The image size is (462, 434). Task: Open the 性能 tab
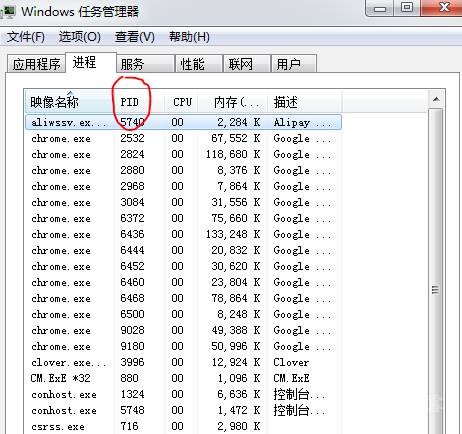[x=199, y=64]
